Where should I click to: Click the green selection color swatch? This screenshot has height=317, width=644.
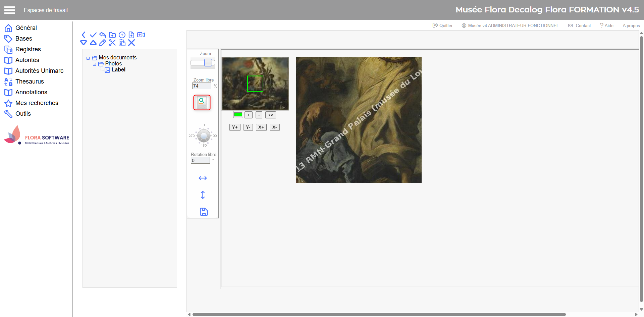pyautogui.click(x=238, y=115)
